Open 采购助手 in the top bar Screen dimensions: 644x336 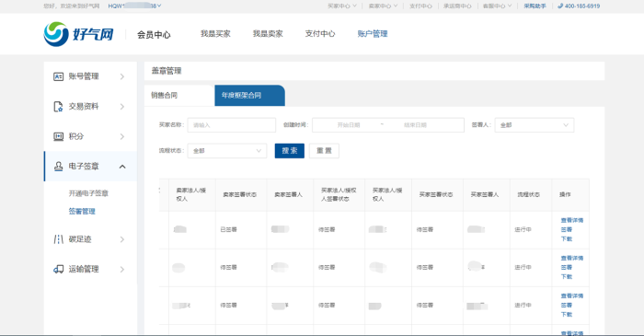point(535,6)
